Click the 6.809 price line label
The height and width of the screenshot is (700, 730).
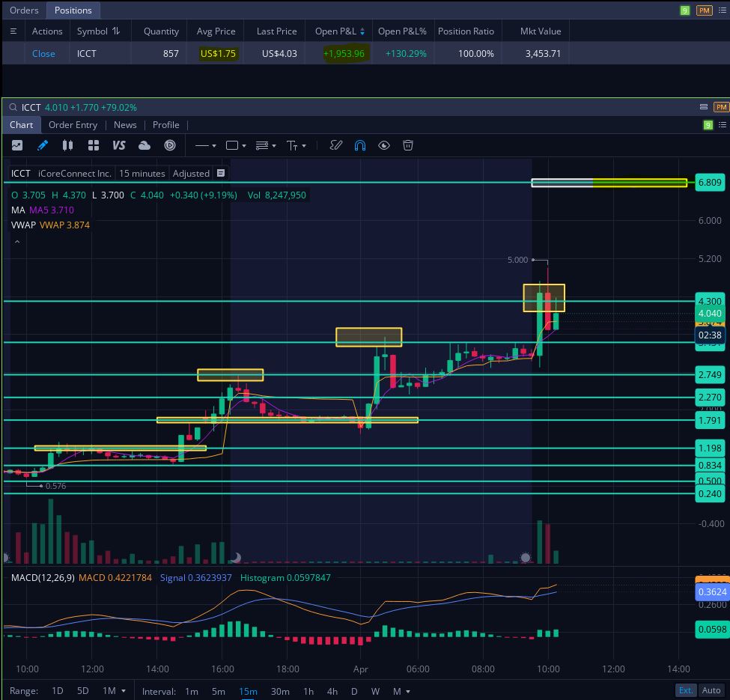(710, 183)
